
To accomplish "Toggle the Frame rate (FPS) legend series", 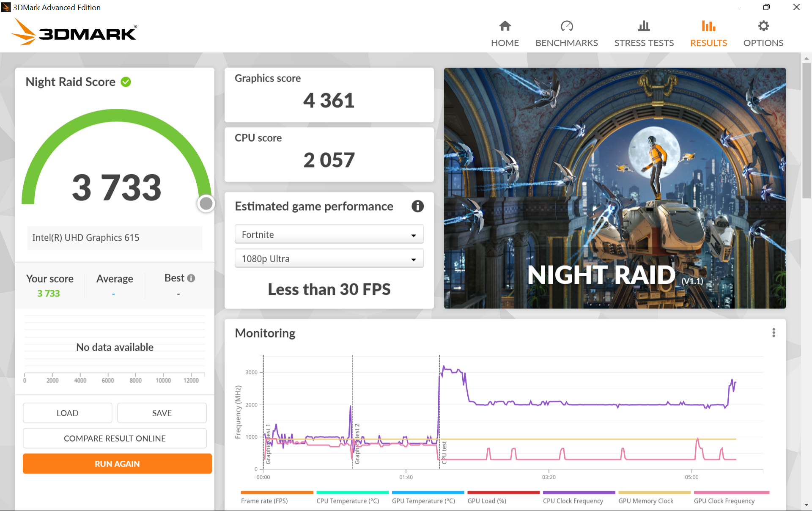I will pos(264,501).
